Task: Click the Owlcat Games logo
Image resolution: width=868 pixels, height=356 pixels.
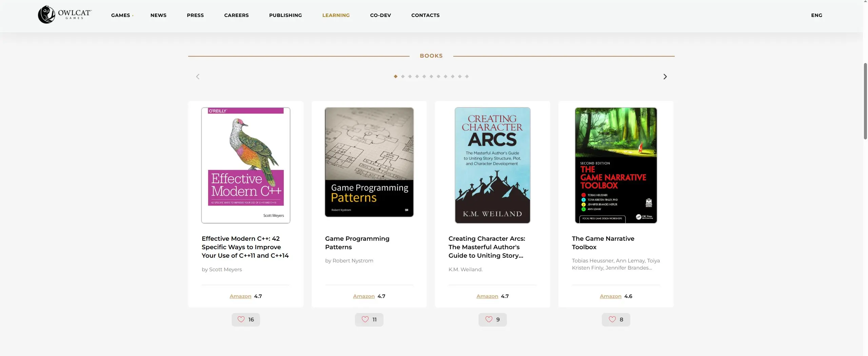Action: pyautogui.click(x=64, y=15)
